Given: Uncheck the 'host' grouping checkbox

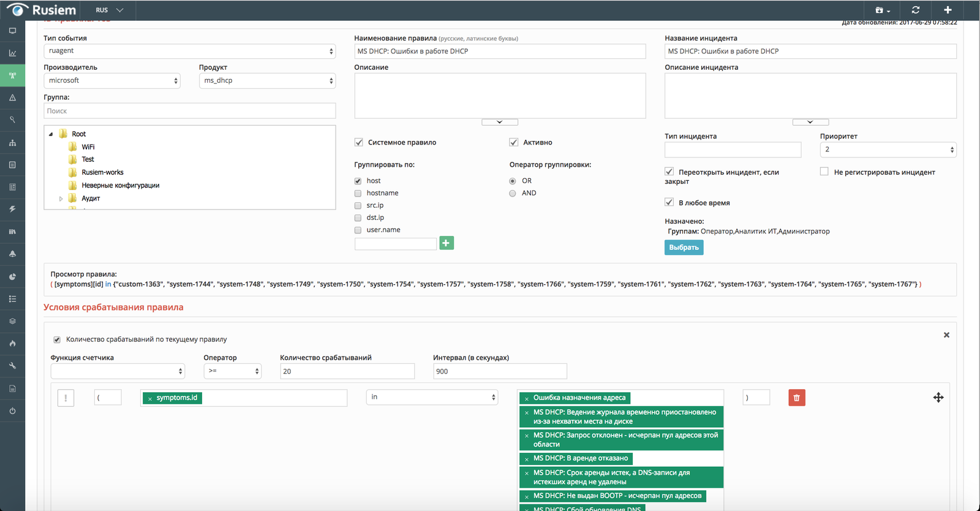Looking at the screenshot, I should 358,181.
